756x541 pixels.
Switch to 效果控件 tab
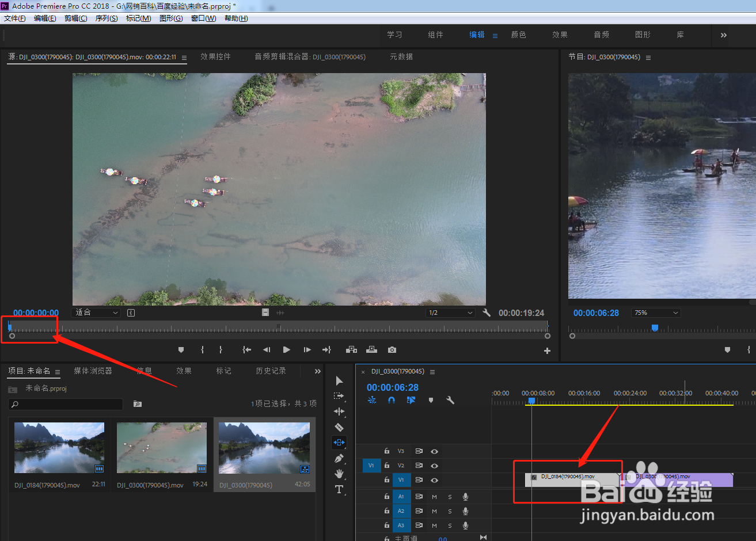click(x=215, y=56)
